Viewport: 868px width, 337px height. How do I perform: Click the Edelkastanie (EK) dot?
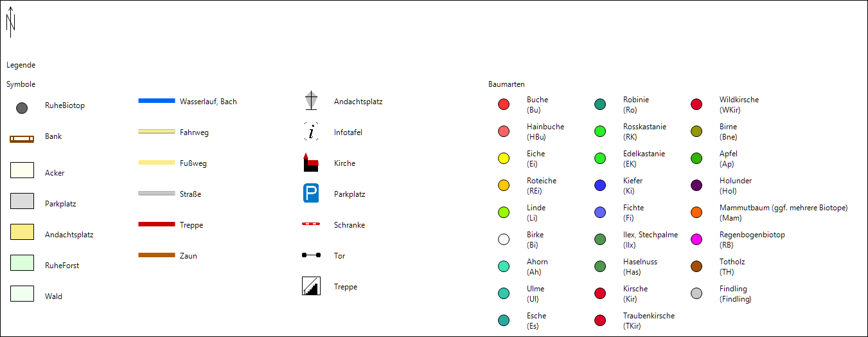[600, 158]
